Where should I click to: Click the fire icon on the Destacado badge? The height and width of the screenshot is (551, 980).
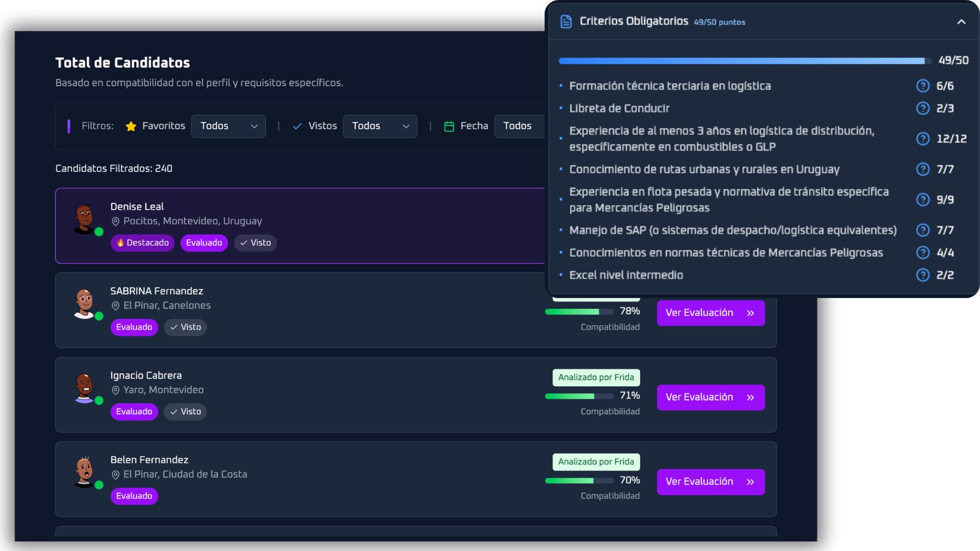119,243
